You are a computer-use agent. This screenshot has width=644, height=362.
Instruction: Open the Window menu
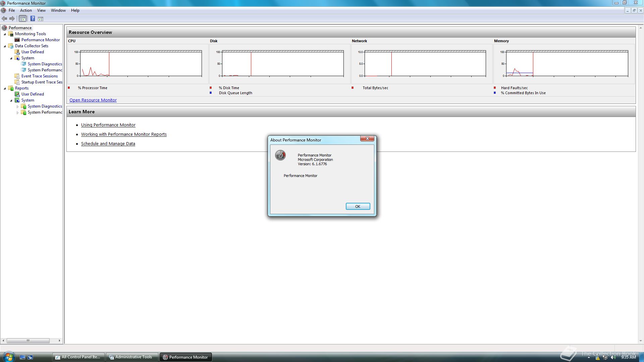[58, 10]
